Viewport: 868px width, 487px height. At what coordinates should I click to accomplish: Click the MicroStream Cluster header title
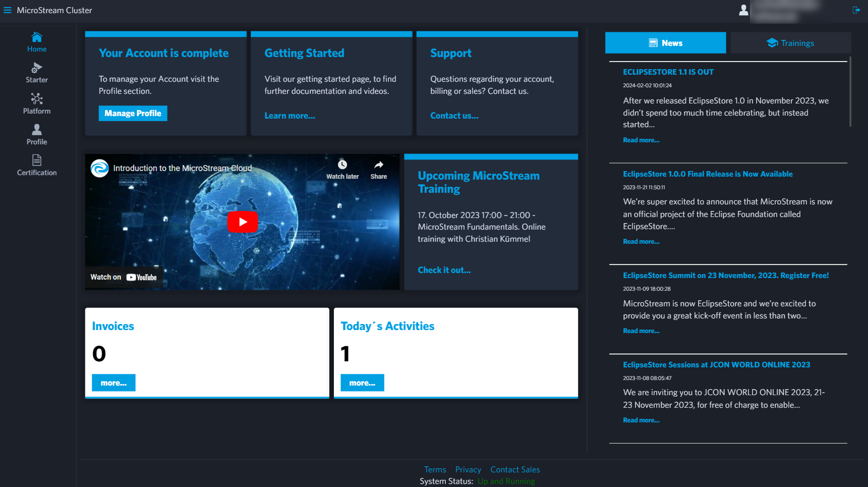54,10
